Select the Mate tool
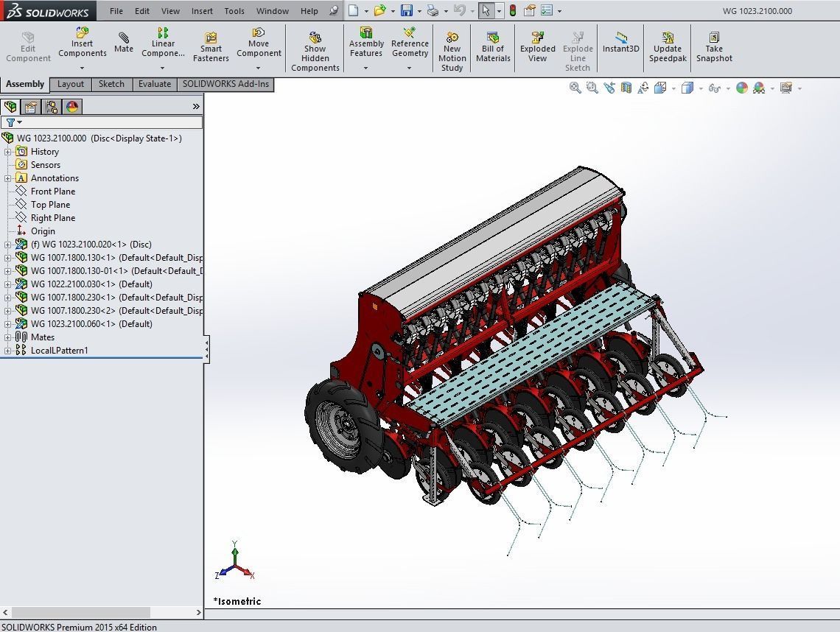 point(123,42)
